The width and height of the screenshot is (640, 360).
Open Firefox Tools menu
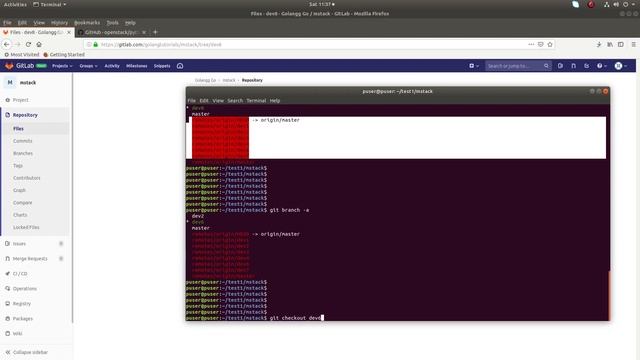(x=112, y=23)
